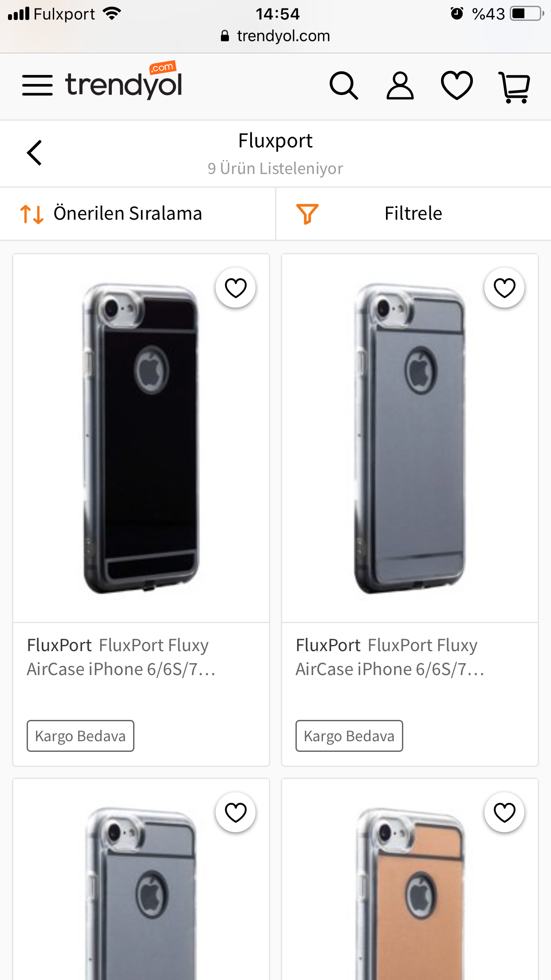Go to trendyol home via logo
This screenshot has height=980, width=551.
coord(124,81)
